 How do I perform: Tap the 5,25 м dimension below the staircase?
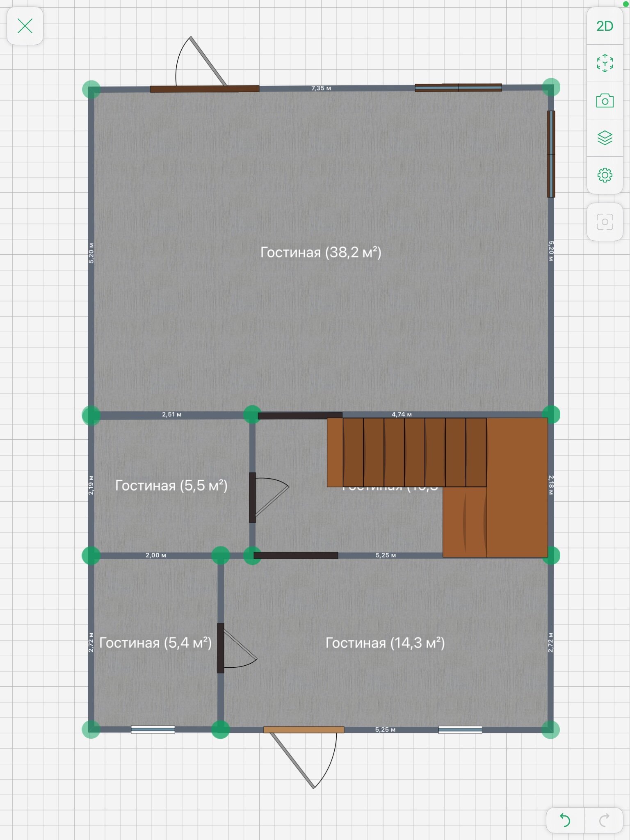[386, 555]
